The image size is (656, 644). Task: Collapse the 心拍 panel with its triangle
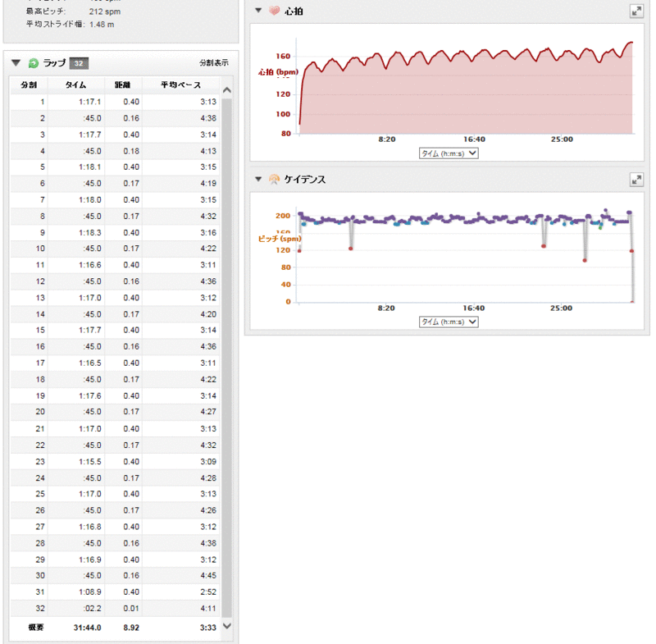[x=258, y=11]
